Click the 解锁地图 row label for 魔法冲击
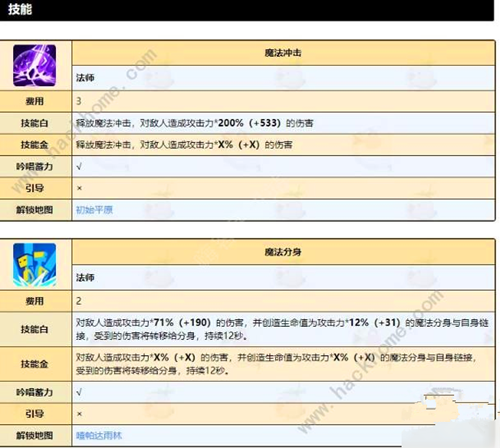This screenshot has width=500, height=448. click(x=35, y=210)
